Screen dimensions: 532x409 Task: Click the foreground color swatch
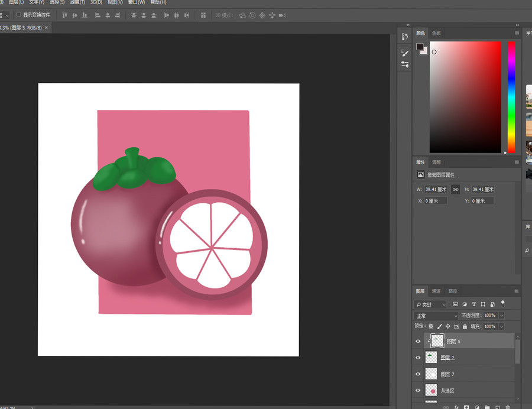pyautogui.click(x=420, y=47)
